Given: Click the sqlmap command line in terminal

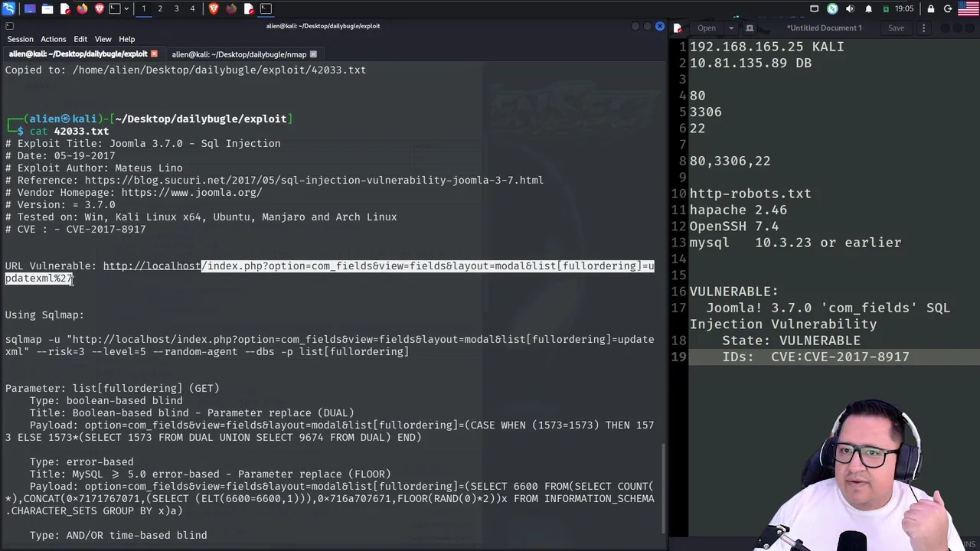Looking at the screenshot, I should 330,345.
